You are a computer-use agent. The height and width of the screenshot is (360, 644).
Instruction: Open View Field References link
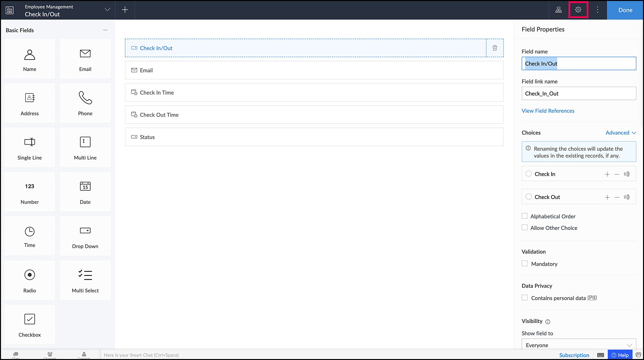[548, 111]
